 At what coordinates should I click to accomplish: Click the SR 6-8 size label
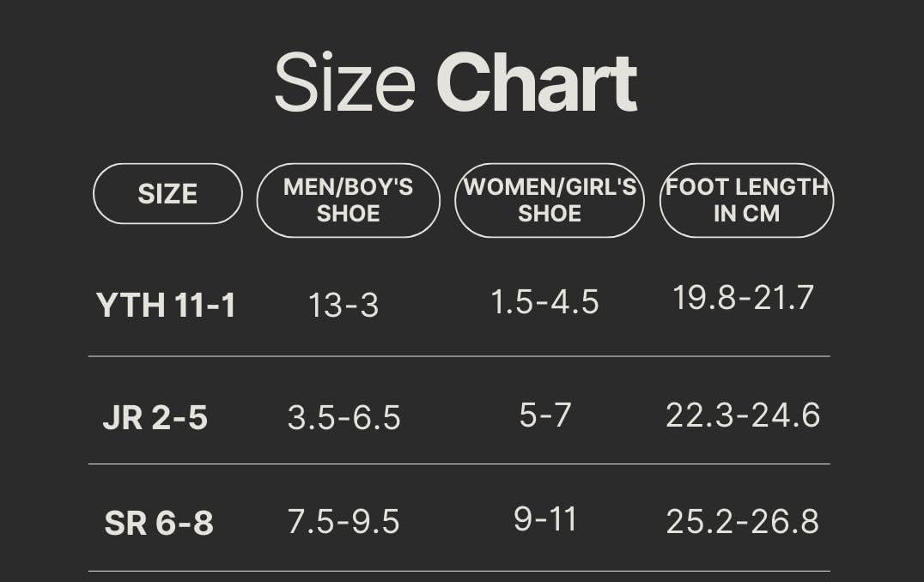point(159,523)
